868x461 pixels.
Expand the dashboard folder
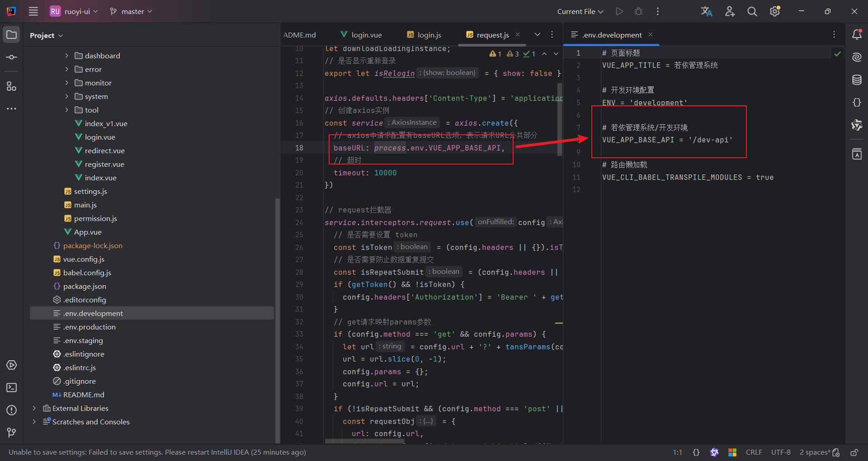[x=67, y=56]
